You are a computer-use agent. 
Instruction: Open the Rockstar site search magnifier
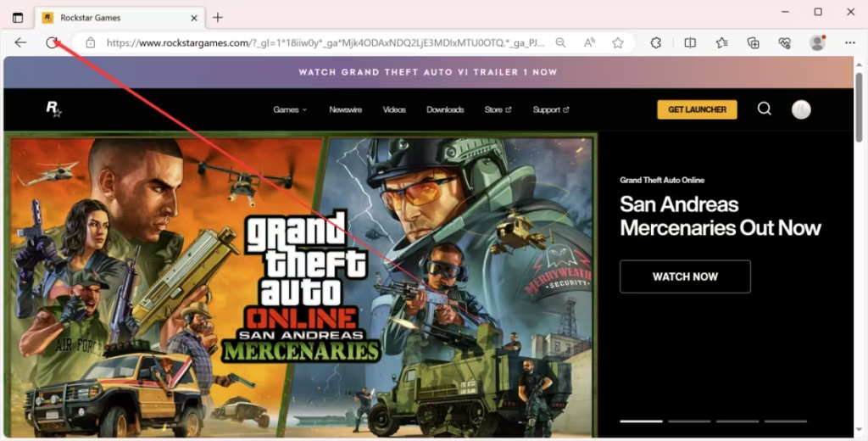(x=765, y=109)
